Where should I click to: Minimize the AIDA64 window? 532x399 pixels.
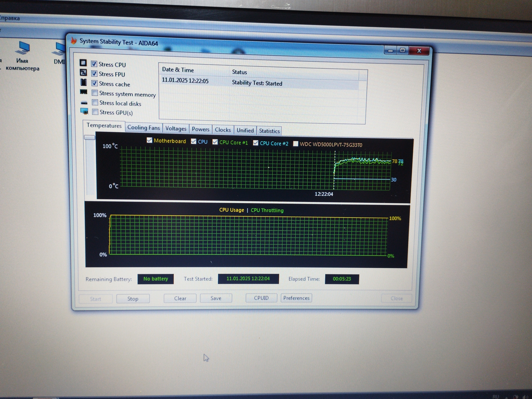pos(391,51)
